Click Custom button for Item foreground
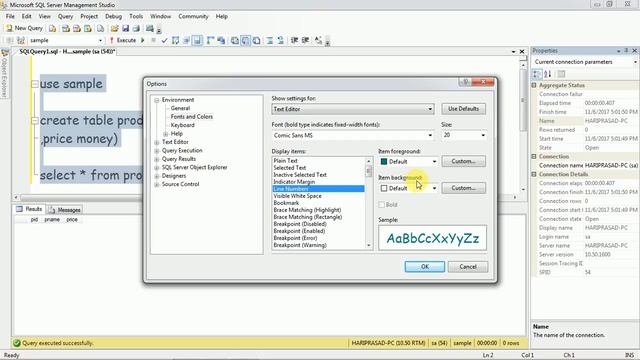640x360 pixels. 463,161
